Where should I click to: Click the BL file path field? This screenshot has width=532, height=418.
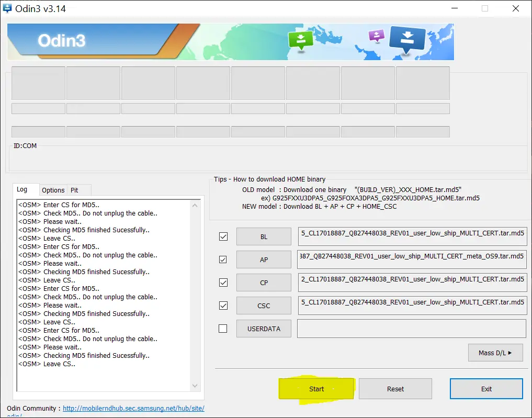pyautogui.click(x=412, y=236)
